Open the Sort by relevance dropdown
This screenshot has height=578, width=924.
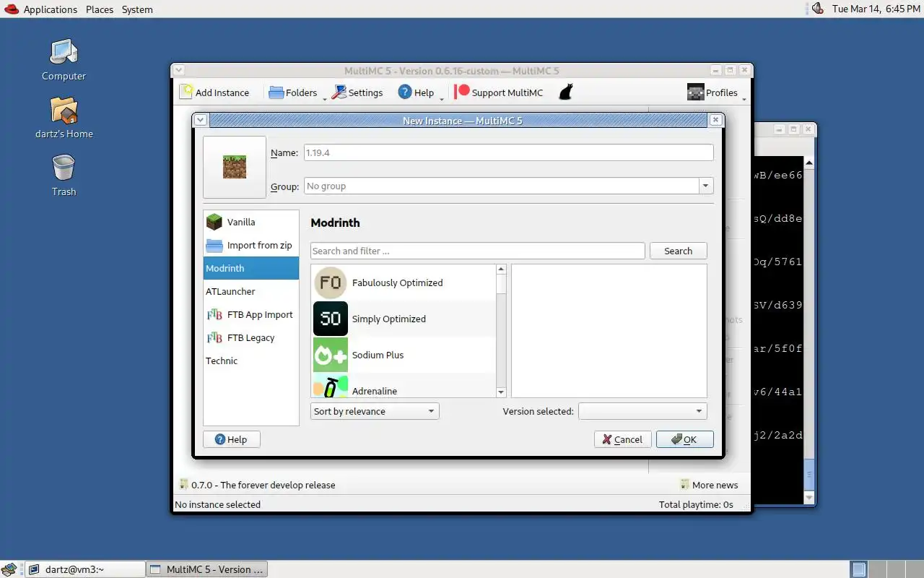coord(375,411)
